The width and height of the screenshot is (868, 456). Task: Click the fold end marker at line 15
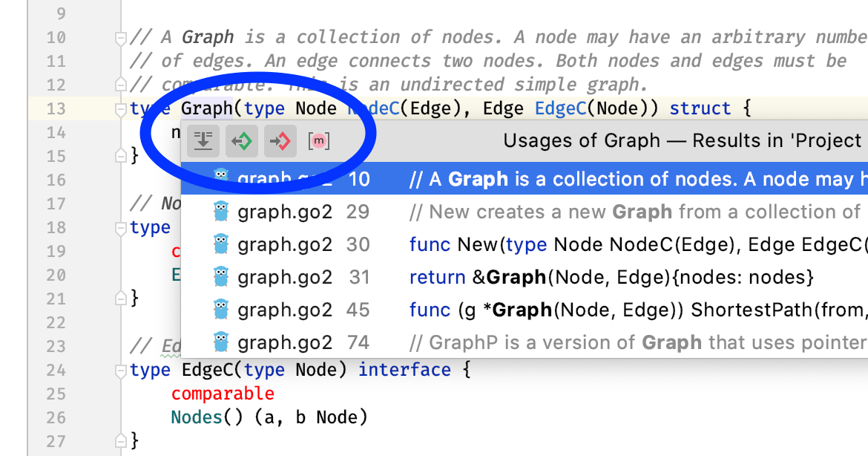pyautogui.click(x=121, y=156)
